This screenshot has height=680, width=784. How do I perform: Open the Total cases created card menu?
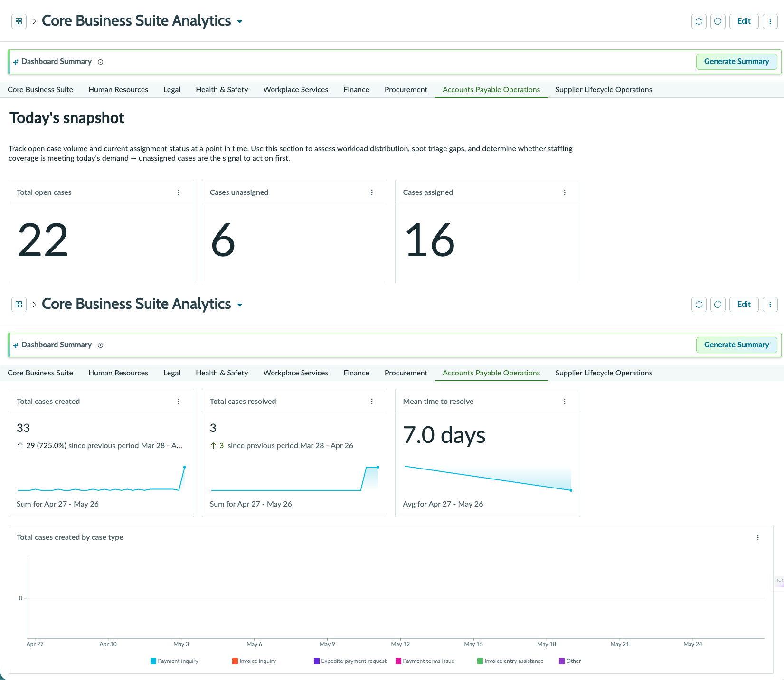pos(179,402)
